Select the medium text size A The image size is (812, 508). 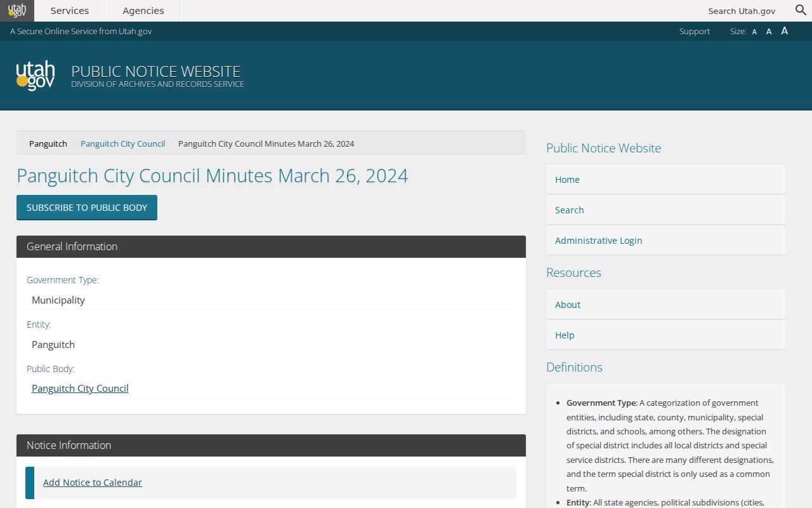[769, 32]
